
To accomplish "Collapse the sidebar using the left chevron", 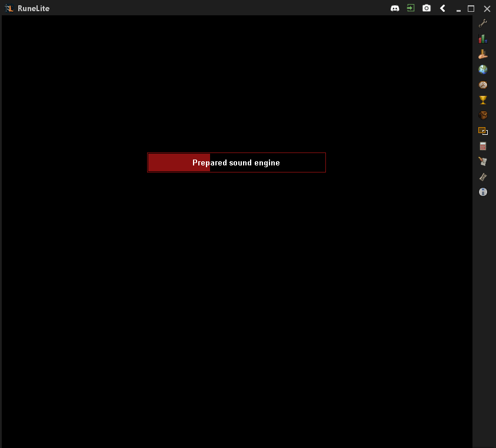I will [x=442, y=8].
